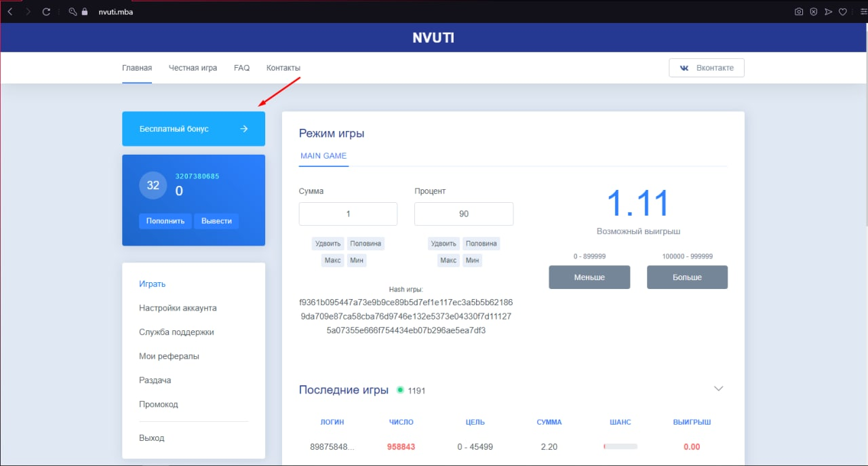Click Удвоить under the Процент field
Screen dimensions: 868x466
tap(444, 244)
